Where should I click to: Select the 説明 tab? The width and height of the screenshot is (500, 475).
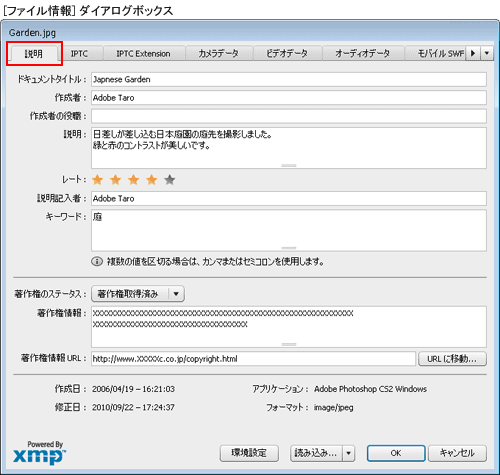click(34, 53)
